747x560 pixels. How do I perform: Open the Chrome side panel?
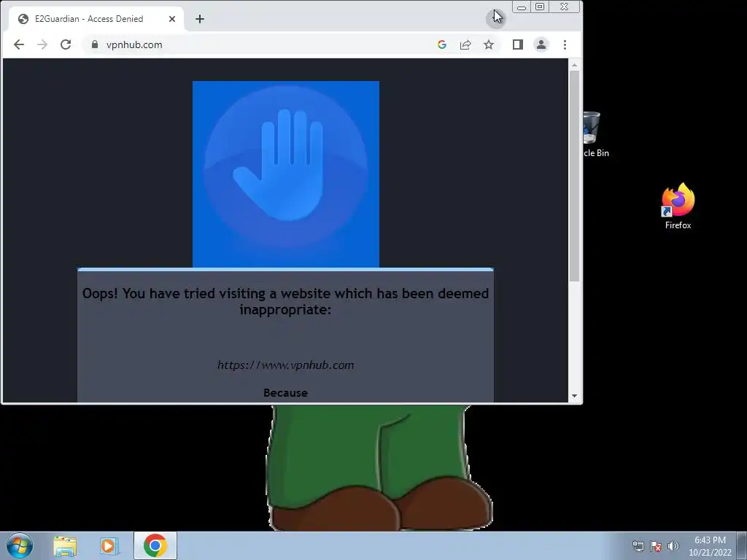(518, 44)
